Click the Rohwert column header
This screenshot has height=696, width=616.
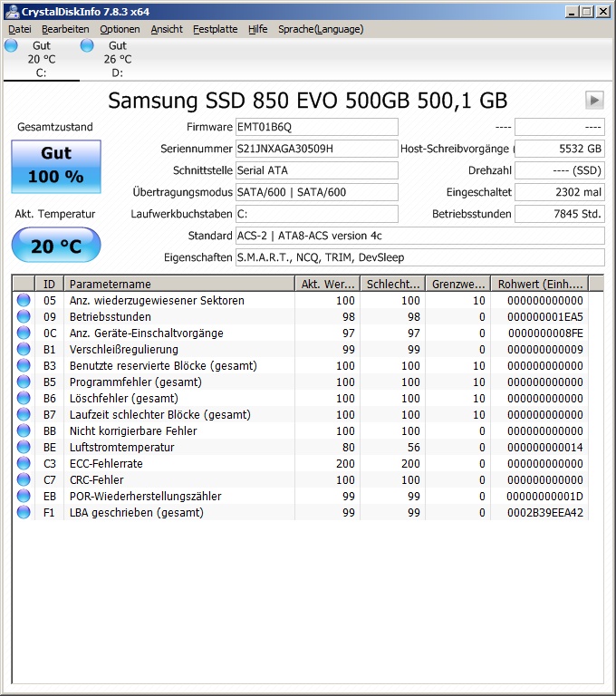pyautogui.click(x=540, y=284)
